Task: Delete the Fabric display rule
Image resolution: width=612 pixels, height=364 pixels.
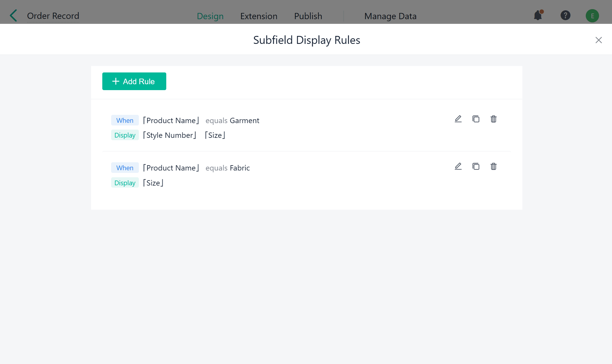Action: pos(493,166)
